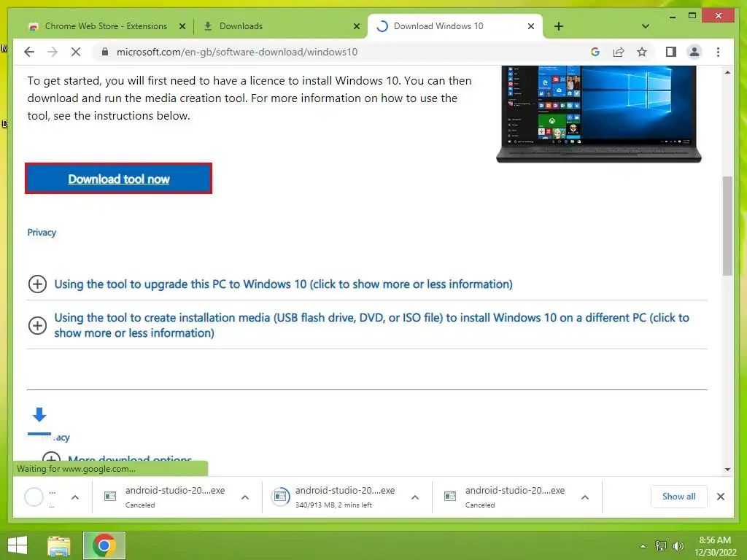
Task: Click the volume speaker tray icon
Action: coord(678,545)
